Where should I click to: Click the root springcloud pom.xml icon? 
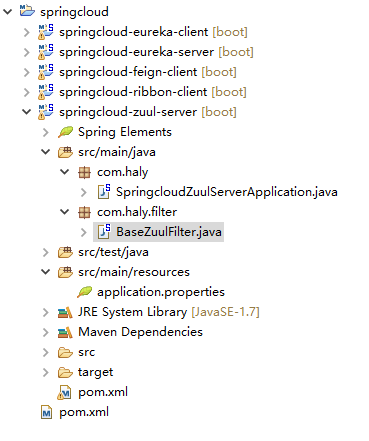46,413
